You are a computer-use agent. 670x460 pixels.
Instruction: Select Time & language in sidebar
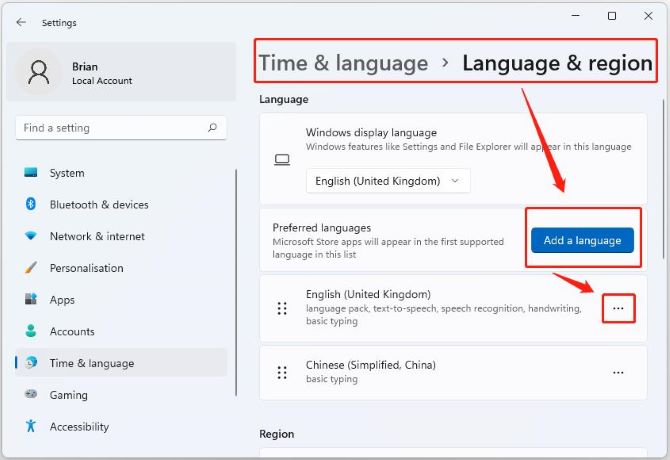click(121, 363)
